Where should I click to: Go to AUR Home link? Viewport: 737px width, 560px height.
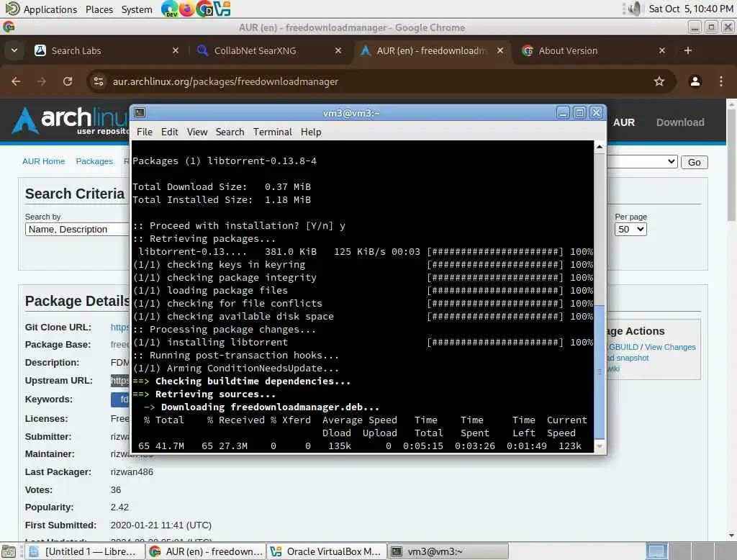point(43,161)
